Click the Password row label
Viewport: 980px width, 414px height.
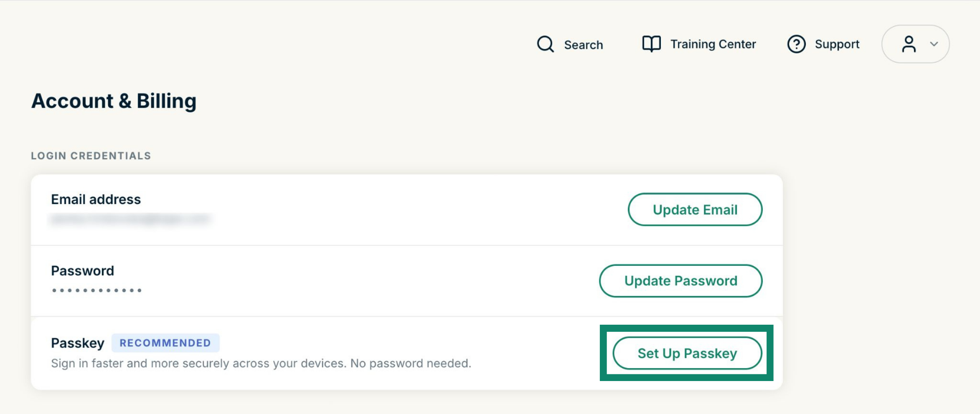(83, 271)
